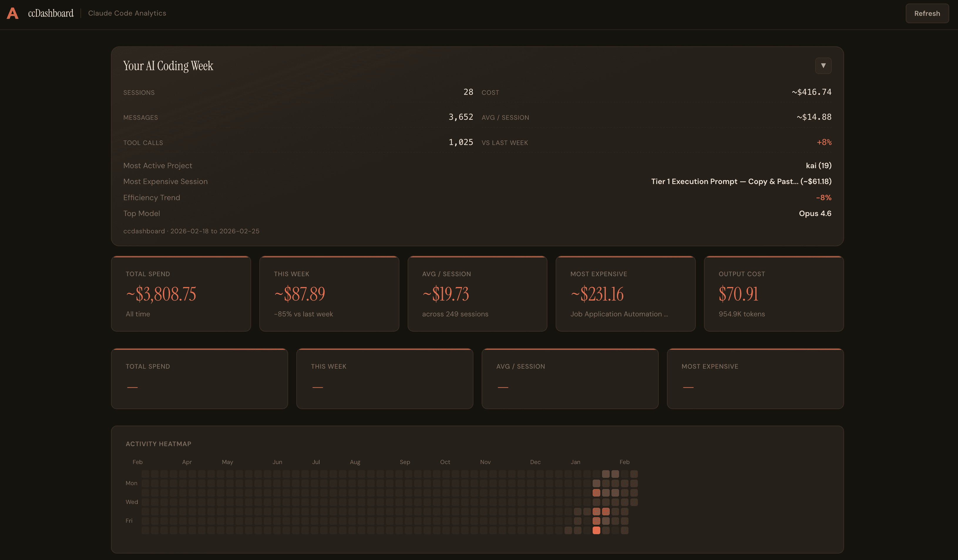Click the Tier 1 Execution Prompt session

click(741, 182)
